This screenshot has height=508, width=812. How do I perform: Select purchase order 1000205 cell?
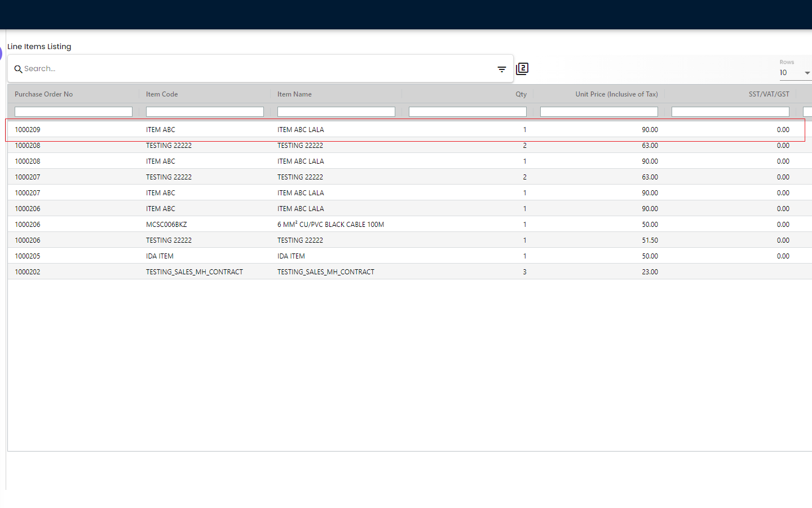28,256
